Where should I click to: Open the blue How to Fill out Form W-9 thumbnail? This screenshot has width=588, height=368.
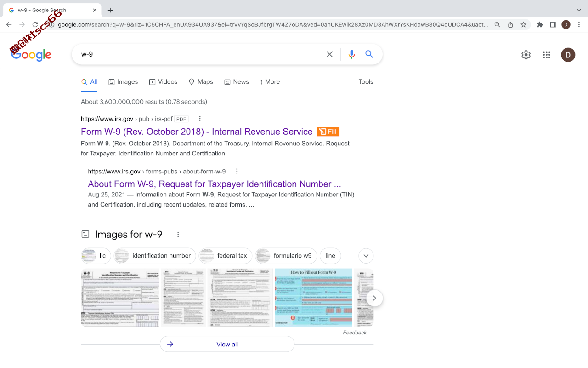pyautogui.click(x=313, y=298)
